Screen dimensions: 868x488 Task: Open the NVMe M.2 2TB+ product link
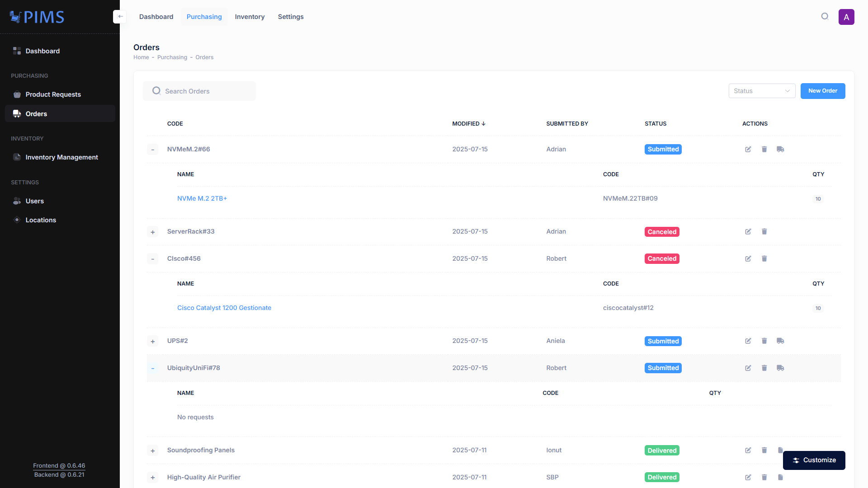[202, 198]
